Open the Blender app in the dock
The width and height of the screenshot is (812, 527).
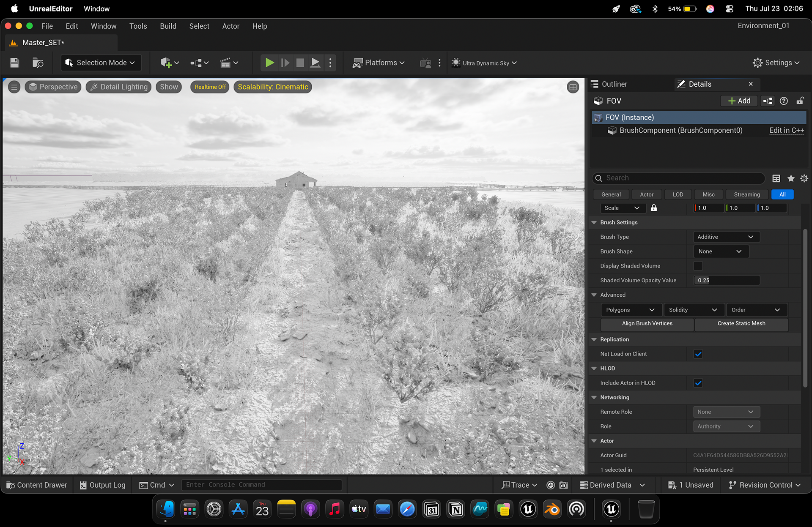click(x=552, y=509)
